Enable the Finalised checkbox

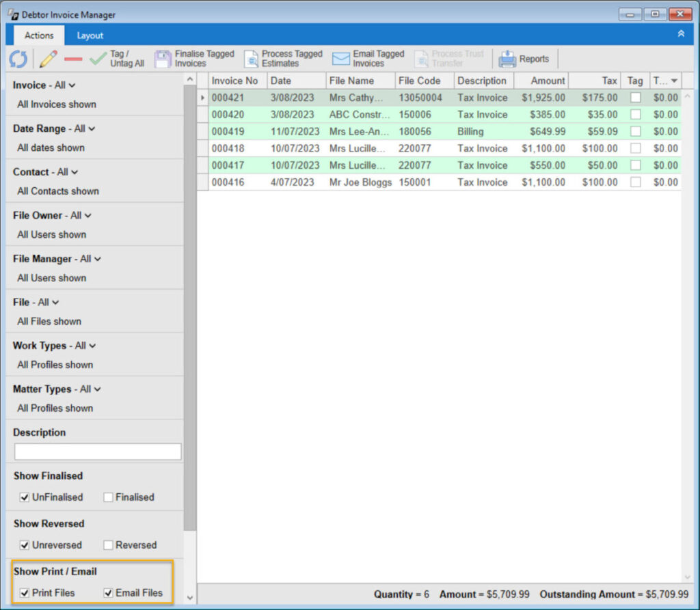107,497
